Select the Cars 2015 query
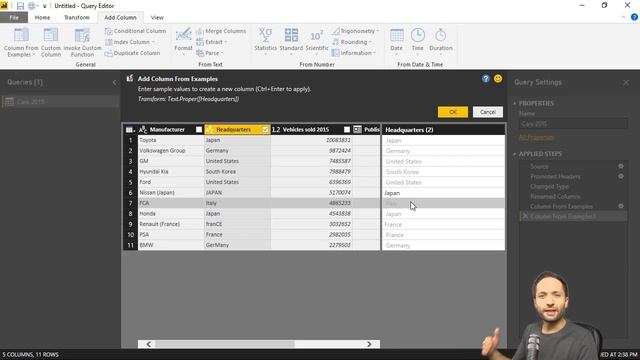The width and height of the screenshot is (640, 360). tap(60, 102)
